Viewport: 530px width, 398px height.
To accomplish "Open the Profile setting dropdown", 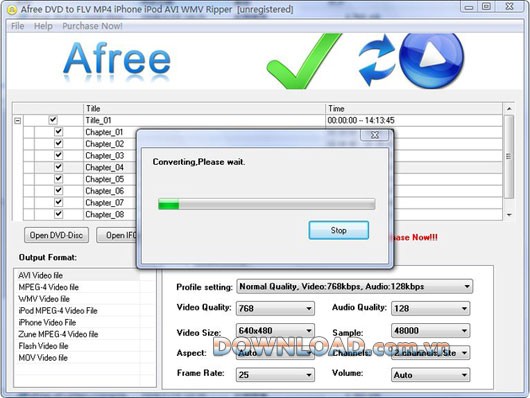I will 355,286.
